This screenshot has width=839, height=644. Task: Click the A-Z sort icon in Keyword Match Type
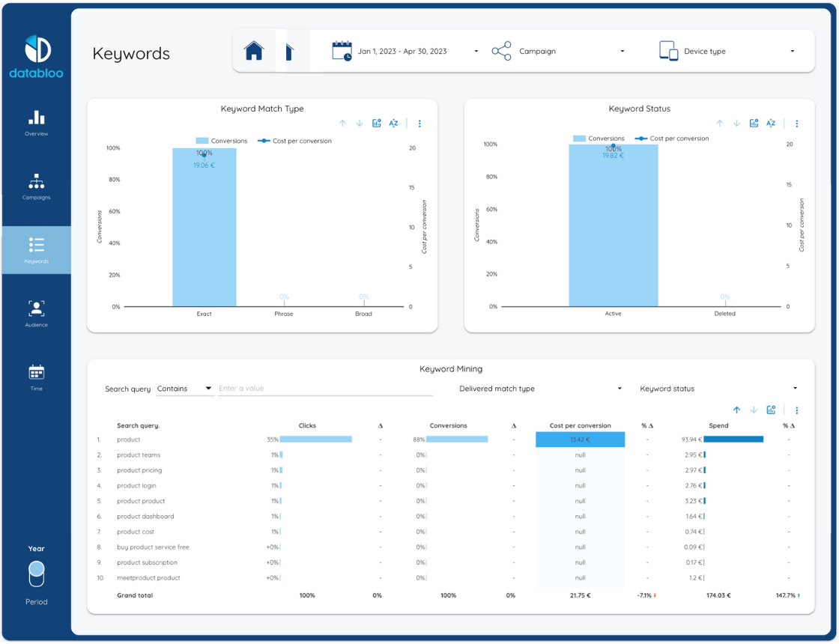pyautogui.click(x=394, y=124)
